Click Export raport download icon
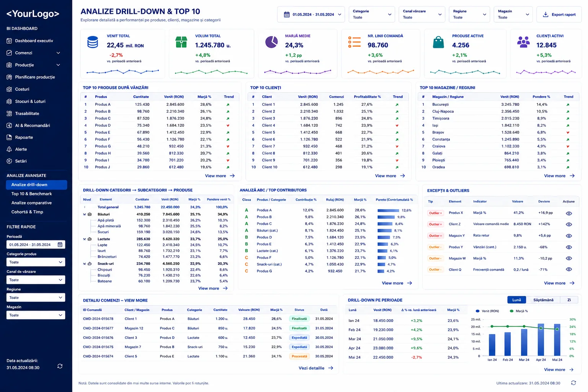 pos(546,15)
